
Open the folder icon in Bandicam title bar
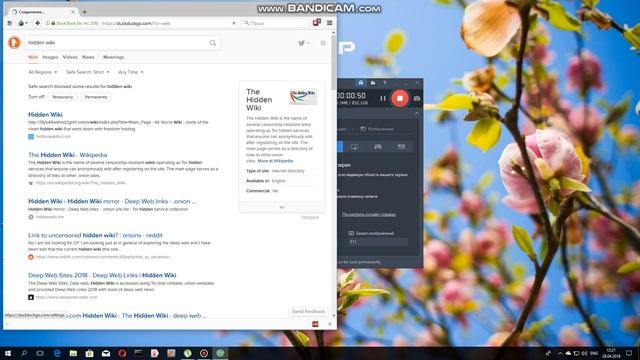click(373, 83)
